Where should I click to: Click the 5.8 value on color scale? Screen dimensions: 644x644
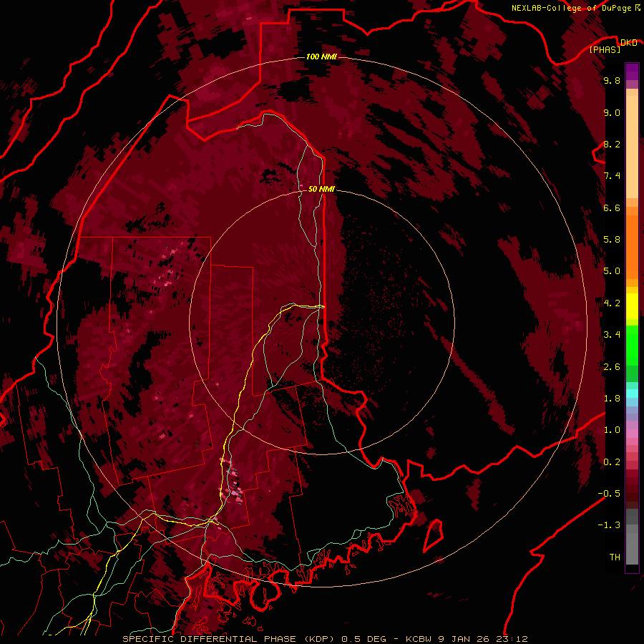[x=612, y=240]
